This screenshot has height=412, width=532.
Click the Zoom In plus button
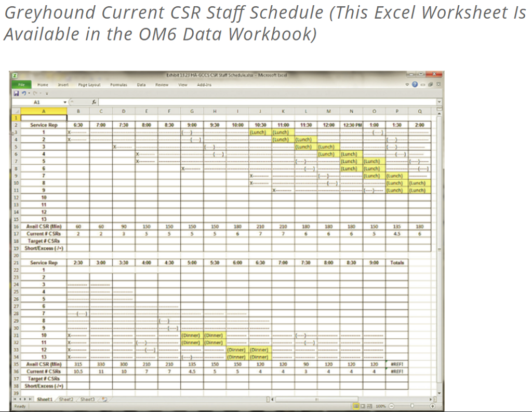pyautogui.click(x=433, y=406)
